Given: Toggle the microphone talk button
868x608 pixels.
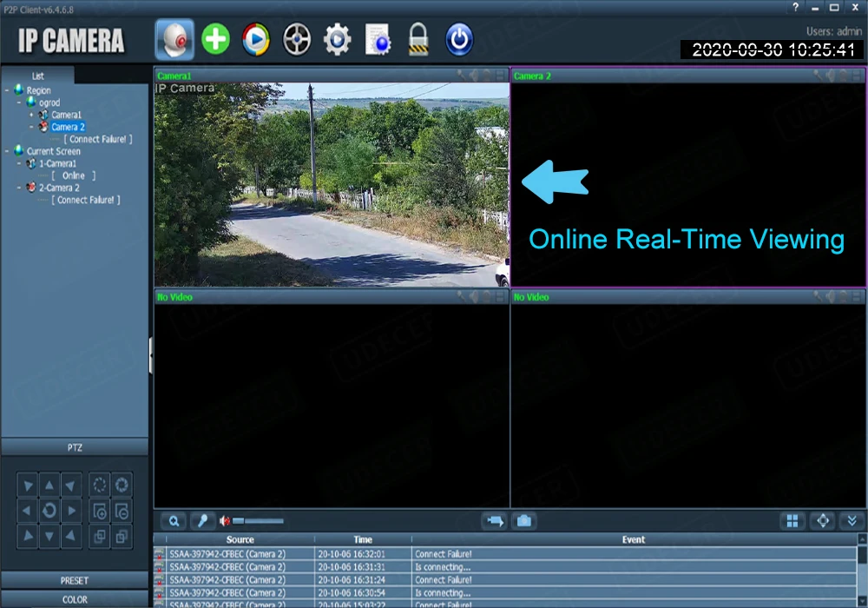Looking at the screenshot, I should (x=202, y=521).
